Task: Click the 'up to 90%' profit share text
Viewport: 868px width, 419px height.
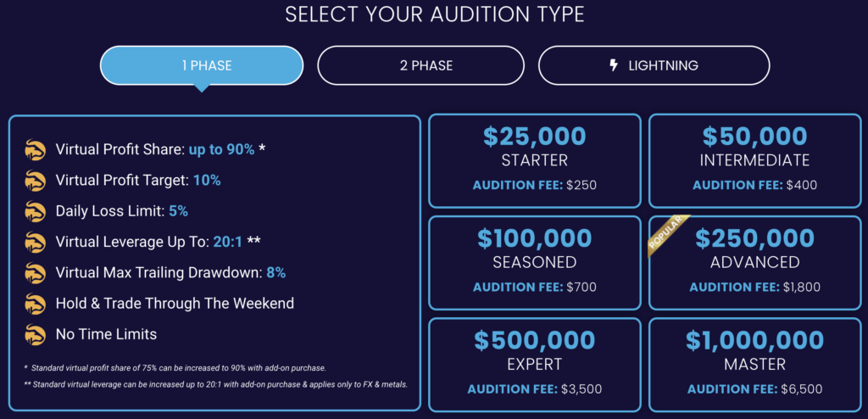Action: tap(221, 149)
